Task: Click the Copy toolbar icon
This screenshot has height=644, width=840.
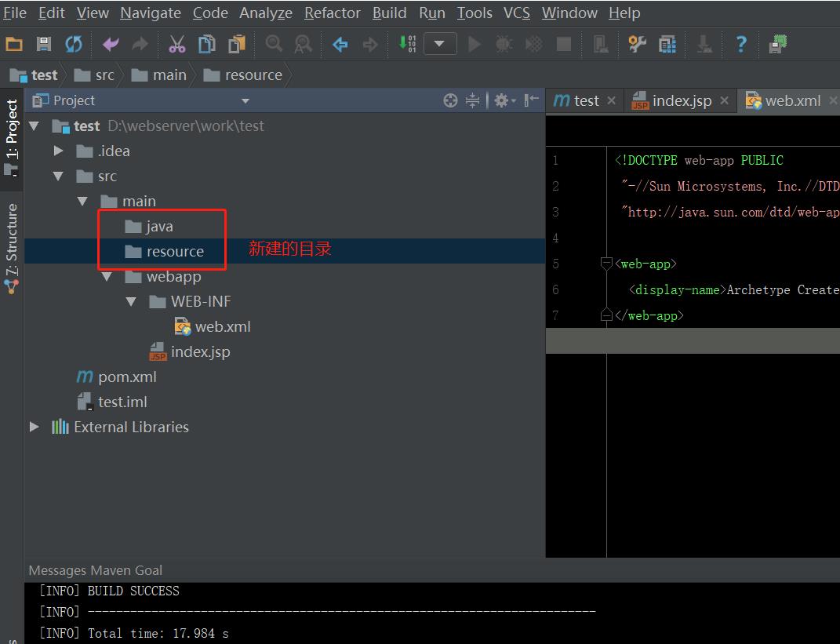Action: 207,44
